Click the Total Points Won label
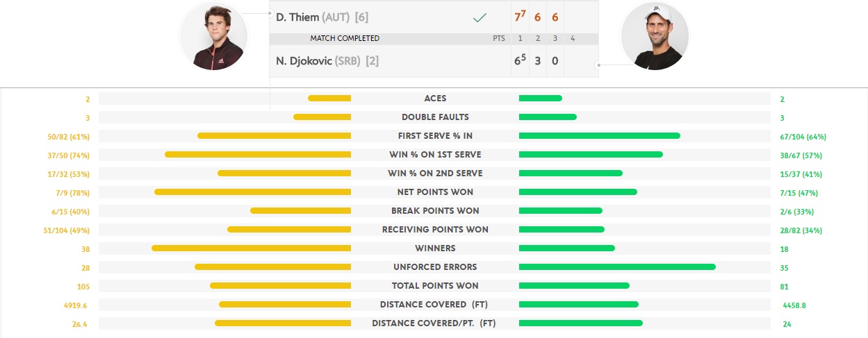The width and height of the screenshot is (868, 338). pyautogui.click(x=435, y=285)
